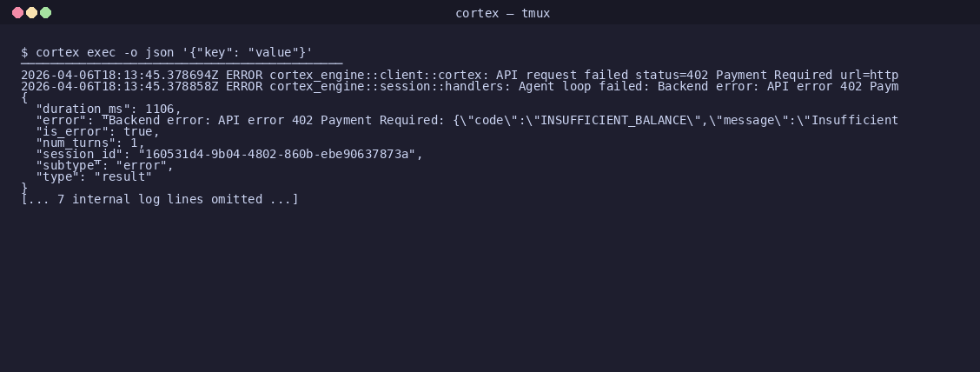Click the closing curly brace of JSON
980x372 pixels.
(24, 188)
